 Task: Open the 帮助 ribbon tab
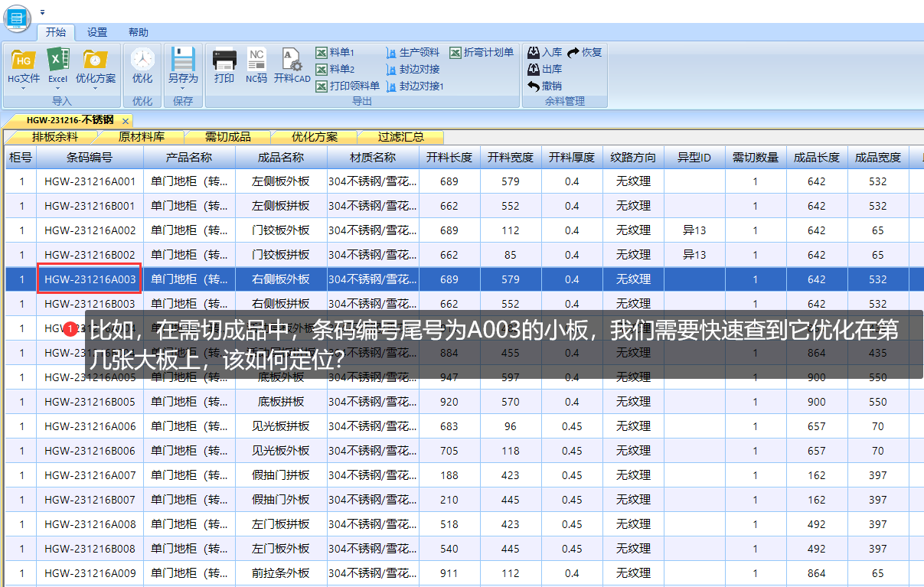[139, 32]
